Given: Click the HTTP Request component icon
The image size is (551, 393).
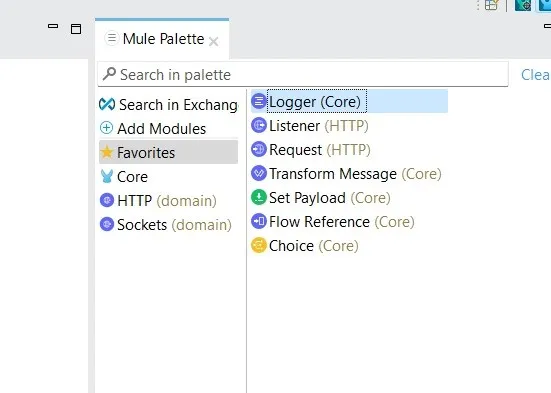Looking at the screenshot, I should [259, 149].
